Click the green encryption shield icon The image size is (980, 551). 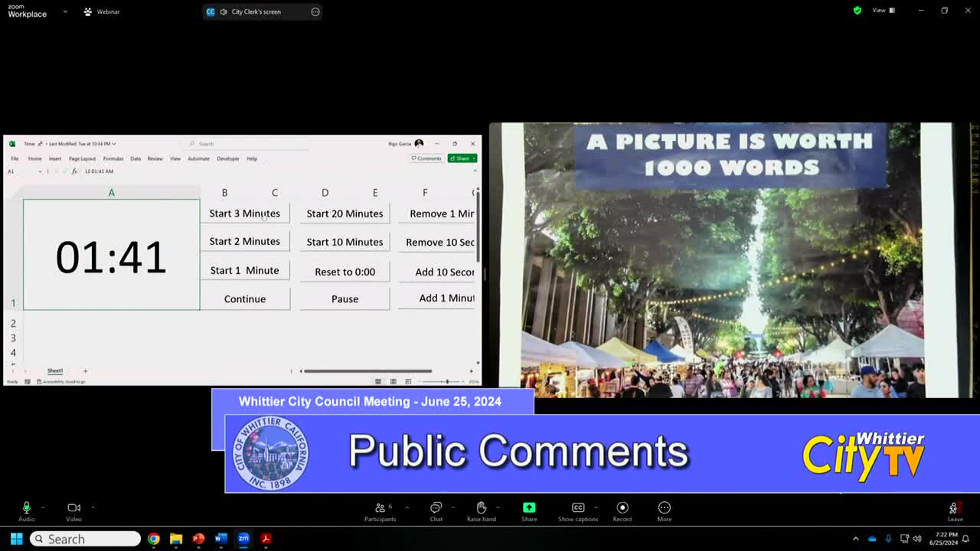pyautogui.click(x=857, y=11)
